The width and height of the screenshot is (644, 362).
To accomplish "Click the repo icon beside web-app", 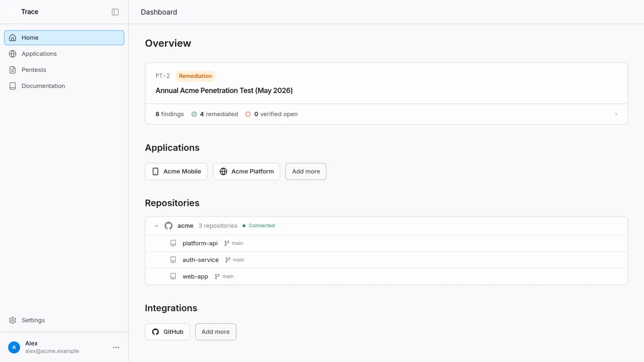I will (x=173, y=277).
